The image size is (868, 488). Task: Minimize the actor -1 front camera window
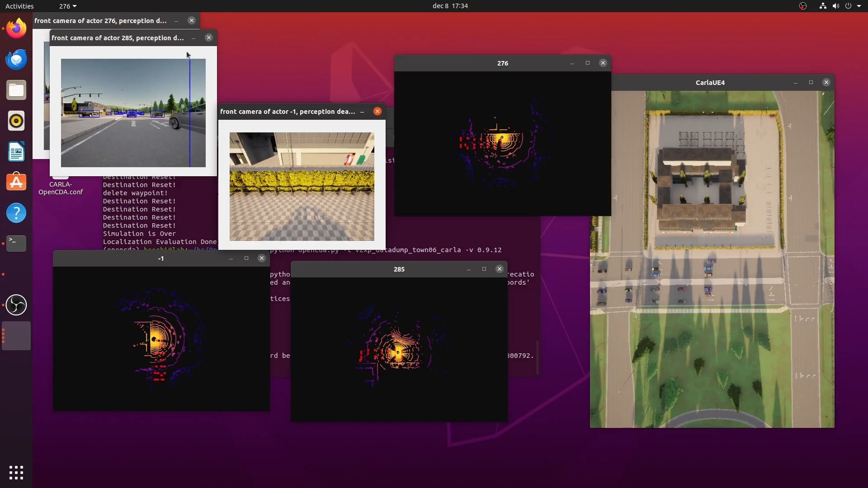(x=362, y=112)
